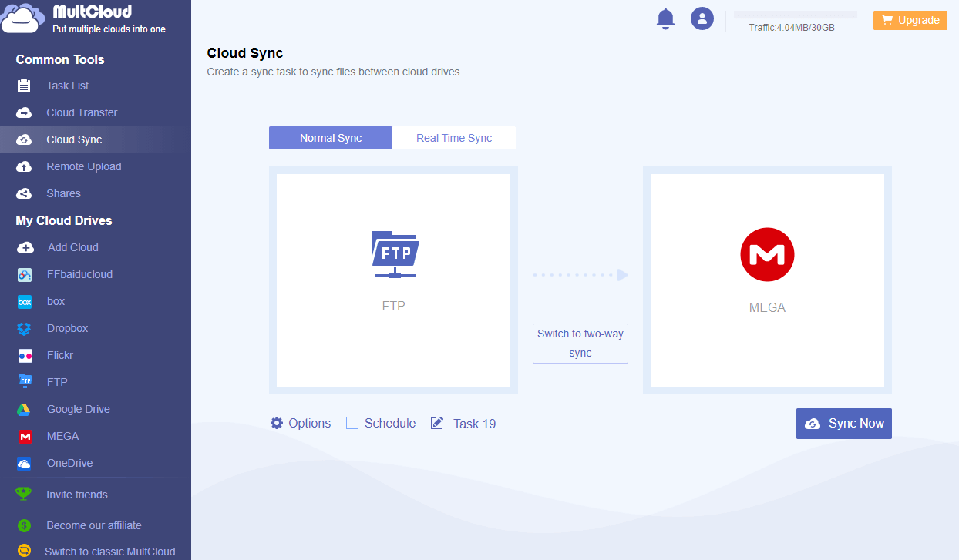Click Switch to classic MultCloud link

[110, 552]
